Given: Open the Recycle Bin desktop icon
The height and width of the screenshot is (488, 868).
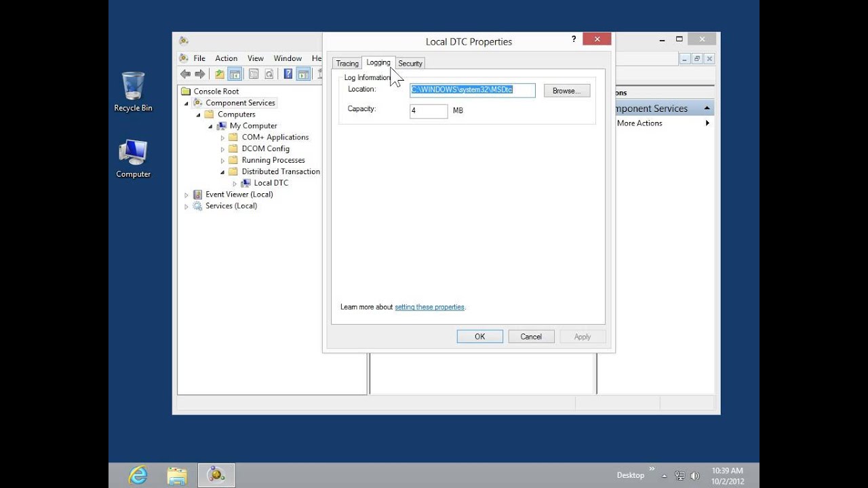Looking at the screenshot, I should pyautogui.click(x=133, y=92).
